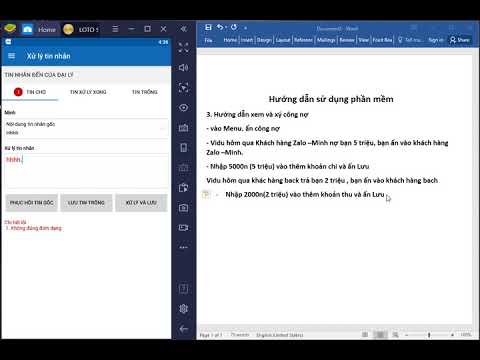Image resolution: width=480 pixels, height=360 pixels.
Task: Select the TIN CHỜ tab
Action: coord(30,92)
